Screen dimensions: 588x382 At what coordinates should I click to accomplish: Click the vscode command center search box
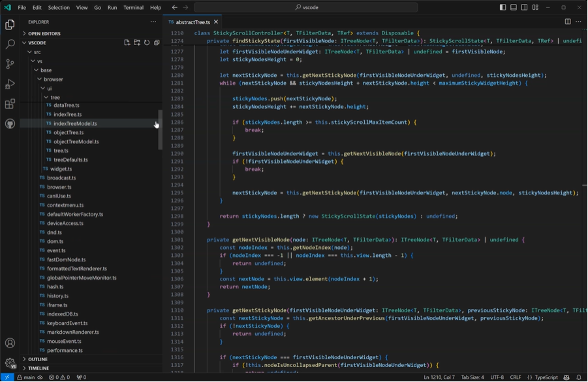point(306,7)
